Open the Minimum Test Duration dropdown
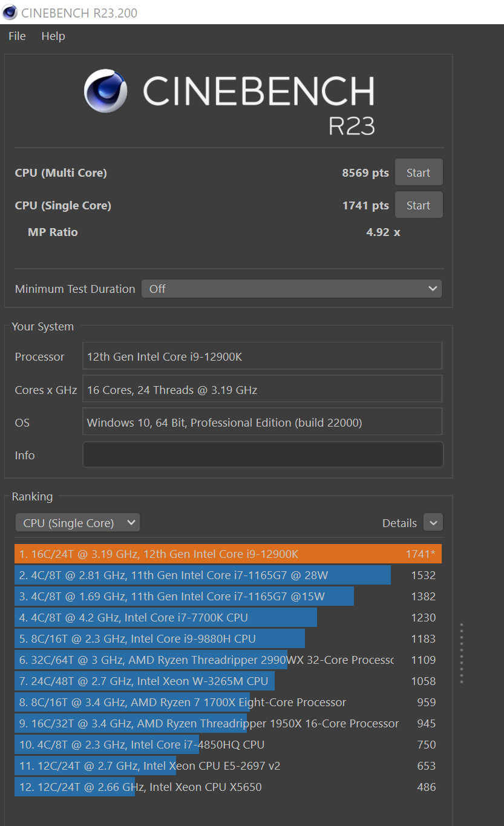Viewport: 504px width, 826px height. (292, 289)
